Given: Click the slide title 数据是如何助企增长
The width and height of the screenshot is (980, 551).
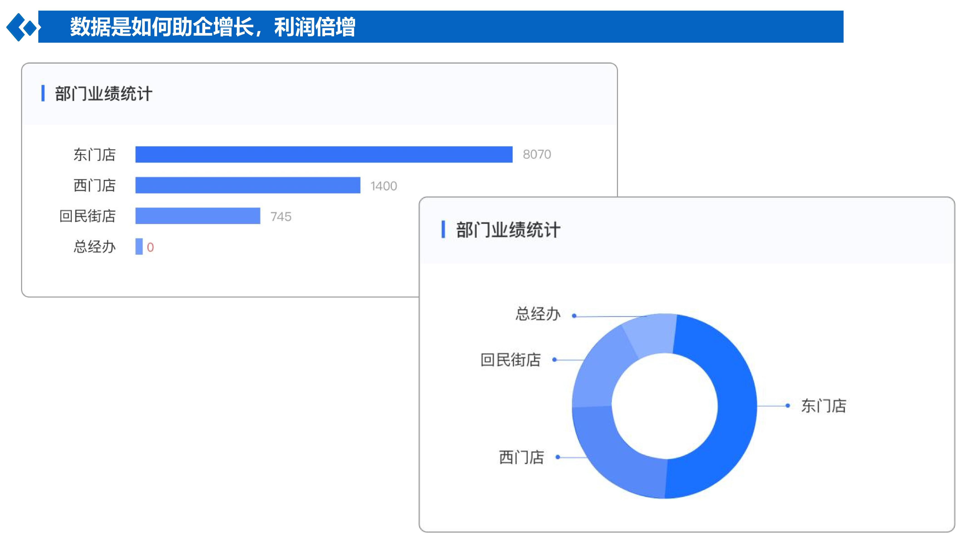Looking at the screenshot, I should (162, 27).
